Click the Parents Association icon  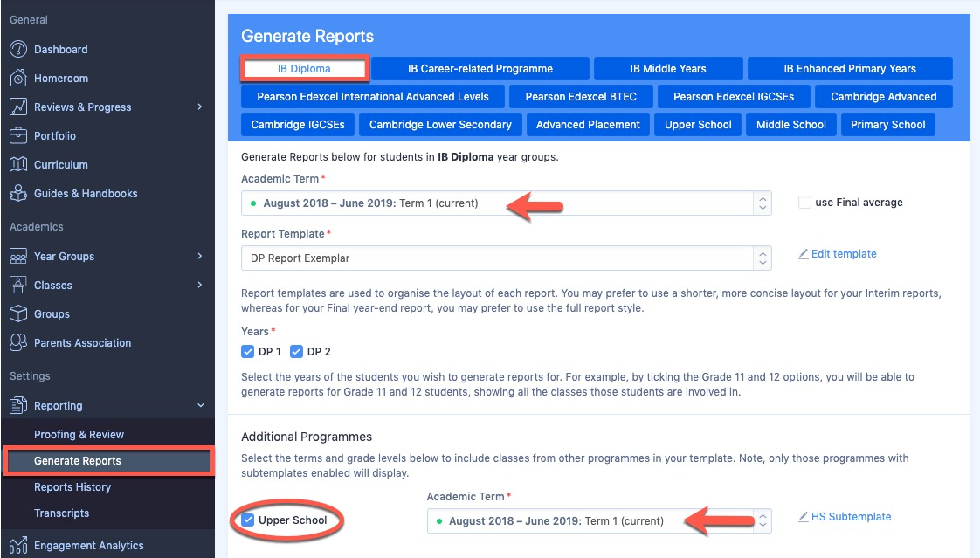(x=18, y=342)
